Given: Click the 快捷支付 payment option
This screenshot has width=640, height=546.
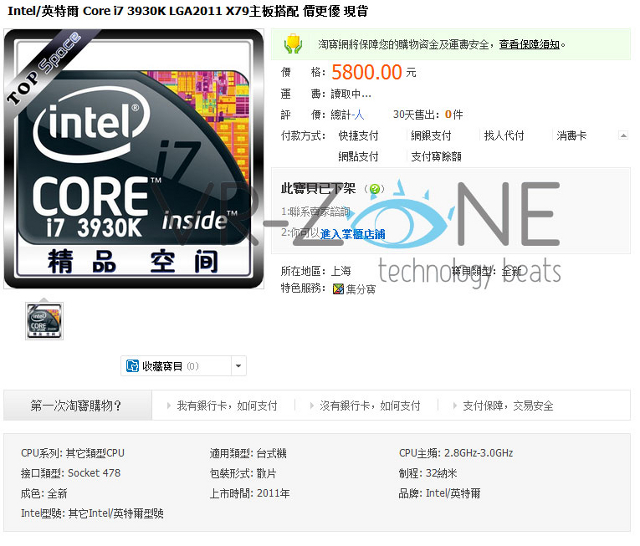Looking at the screenshot, I should tap(358, 135).
